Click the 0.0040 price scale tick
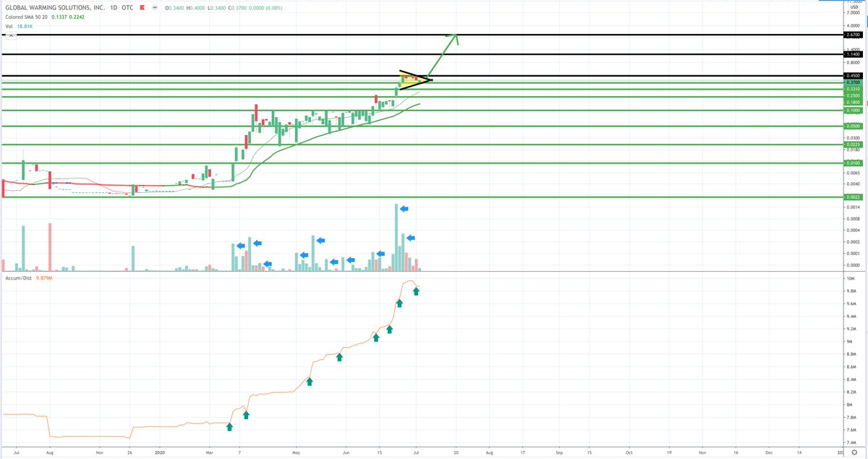868x459 pixels. 854,184
